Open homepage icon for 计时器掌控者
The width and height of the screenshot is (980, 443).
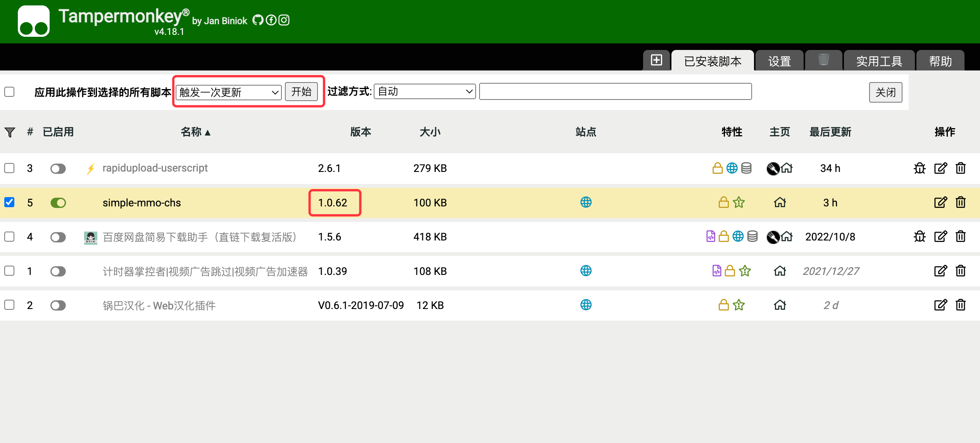780,271
